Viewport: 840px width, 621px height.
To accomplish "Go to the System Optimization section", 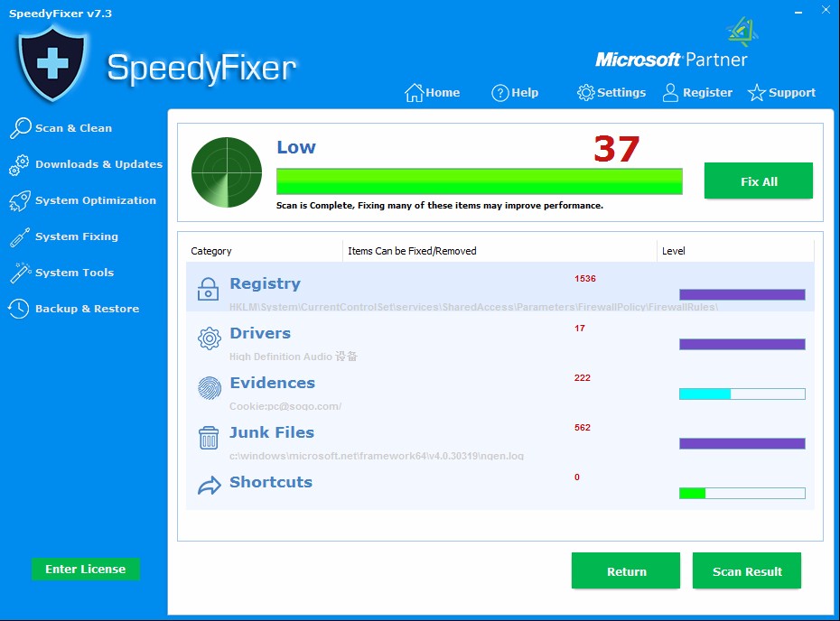I will [x=82, y=200].
